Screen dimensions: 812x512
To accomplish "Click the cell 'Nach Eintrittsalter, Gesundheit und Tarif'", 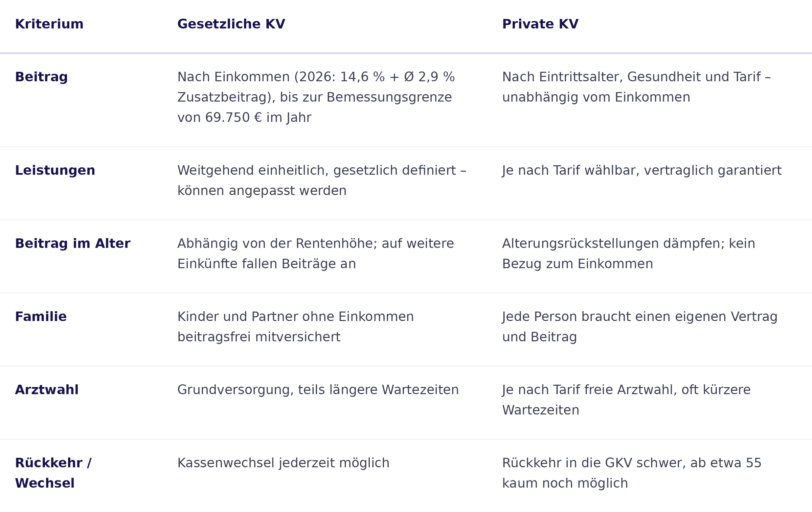I will click(x=636, y=87).
